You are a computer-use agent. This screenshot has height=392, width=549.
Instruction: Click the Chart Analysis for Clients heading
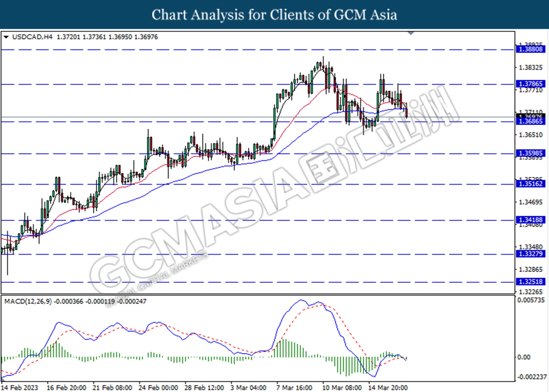[274, 15]
